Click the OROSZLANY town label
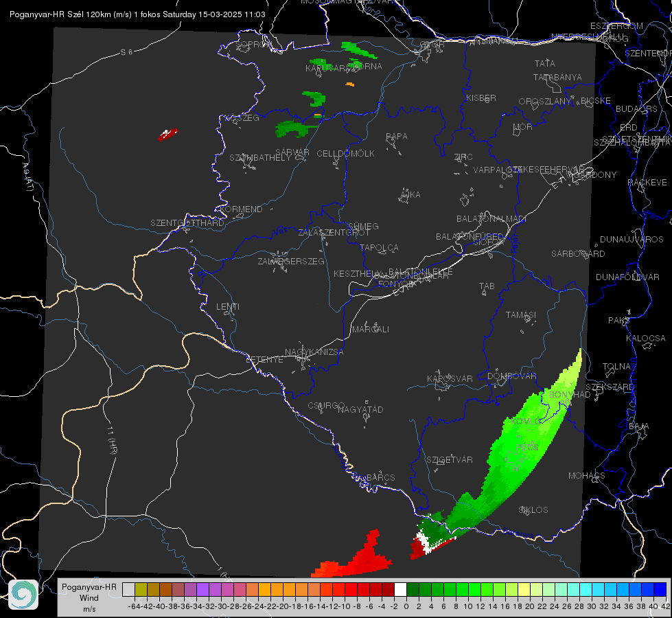The height and width of the screenshot is (618, 672). [x=545, y=102]
